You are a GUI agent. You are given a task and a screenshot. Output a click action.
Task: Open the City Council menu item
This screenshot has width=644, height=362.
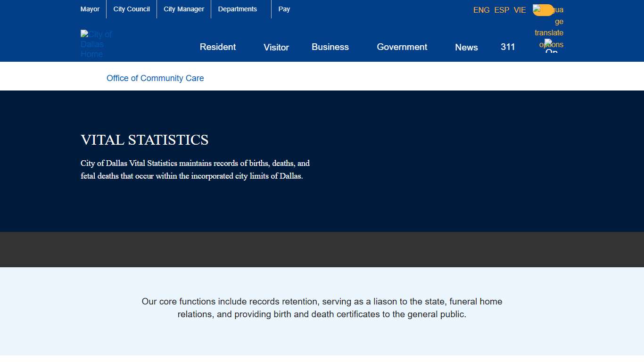tap(131, 9)
